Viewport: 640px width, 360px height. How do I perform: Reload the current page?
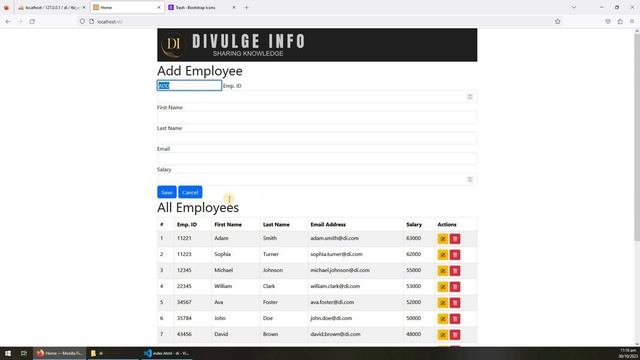[x=32, y=21]
